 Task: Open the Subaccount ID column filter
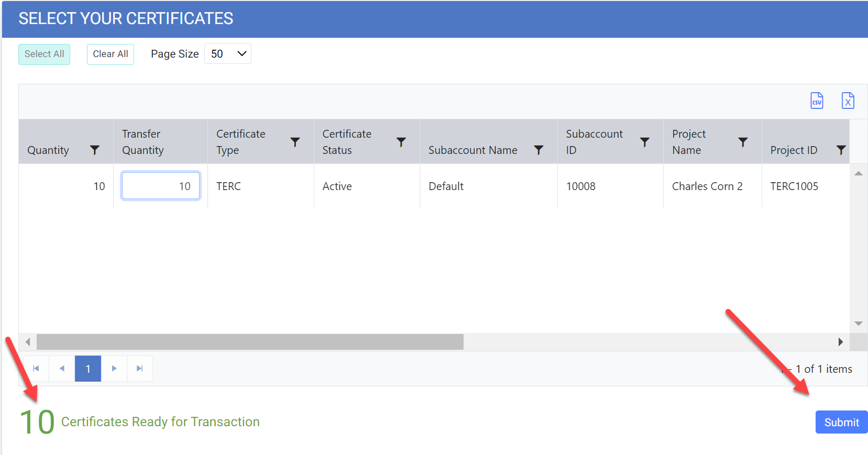click(x=644, y=142)
